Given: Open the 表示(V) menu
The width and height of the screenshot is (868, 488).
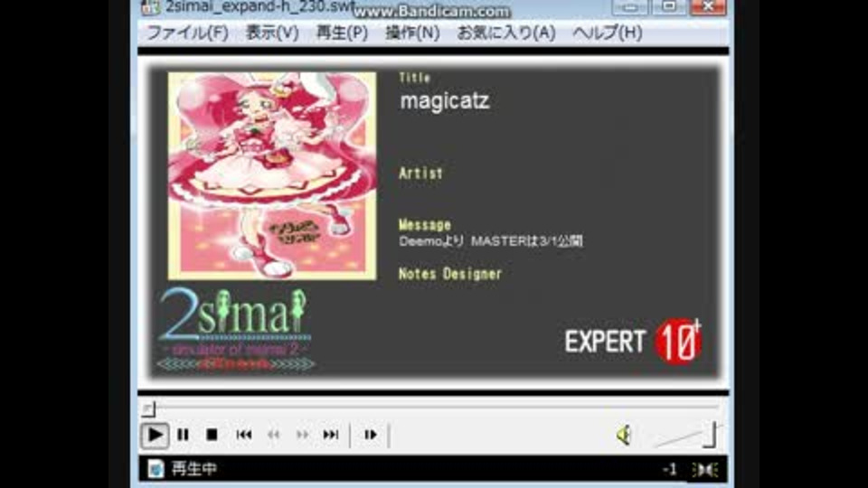Looking at the screenshot, I should pos(272,33).
